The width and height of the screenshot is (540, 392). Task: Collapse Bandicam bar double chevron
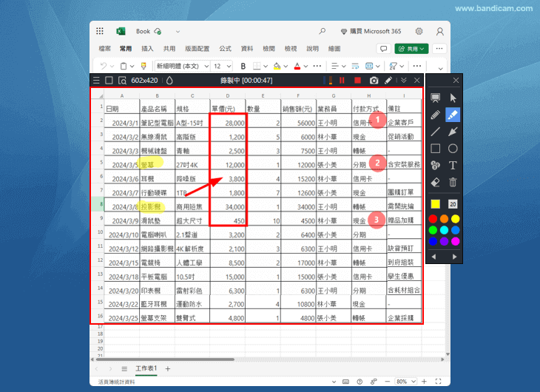point(404,81)
